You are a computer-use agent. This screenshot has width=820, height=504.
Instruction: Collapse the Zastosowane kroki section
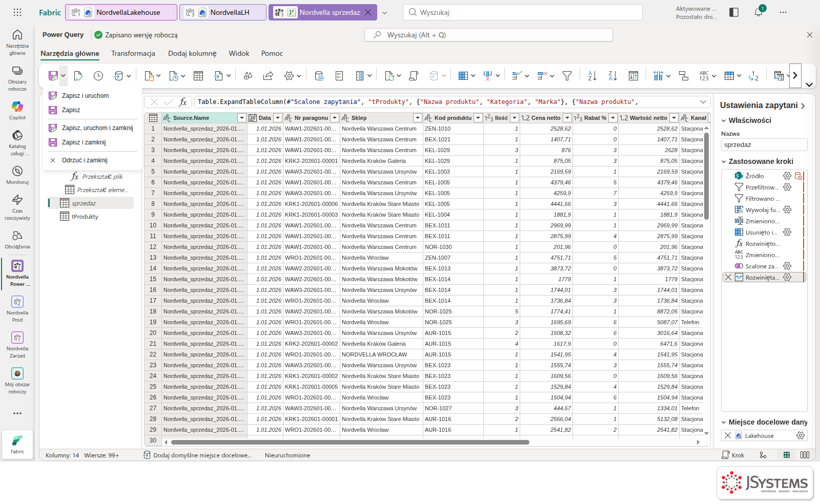tap(724, 161)
